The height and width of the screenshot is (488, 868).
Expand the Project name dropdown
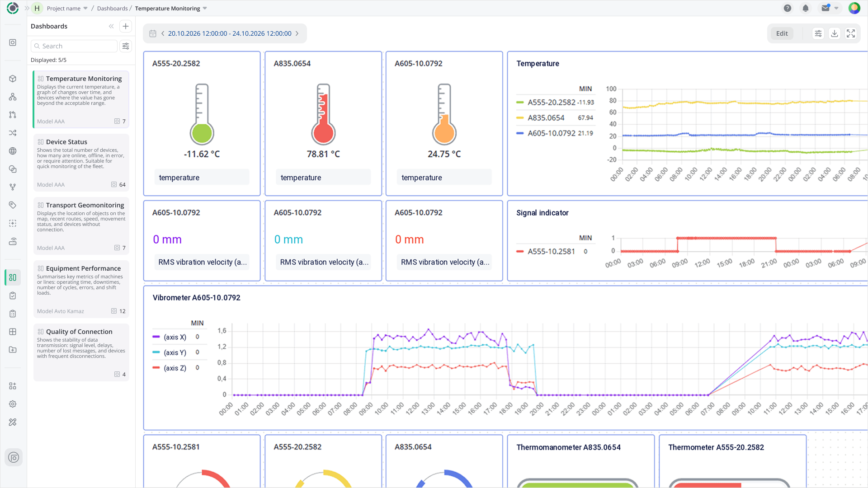pos(67,8)
